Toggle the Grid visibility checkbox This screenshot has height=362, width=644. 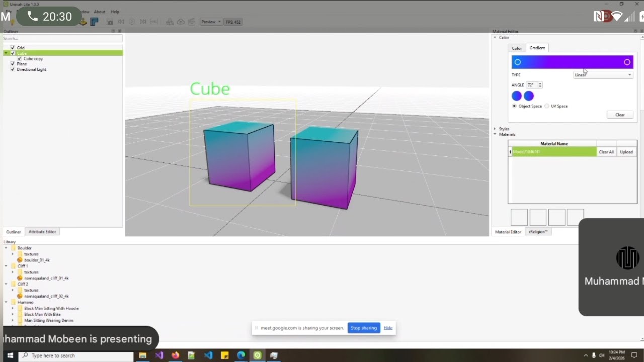coord(13,48)
